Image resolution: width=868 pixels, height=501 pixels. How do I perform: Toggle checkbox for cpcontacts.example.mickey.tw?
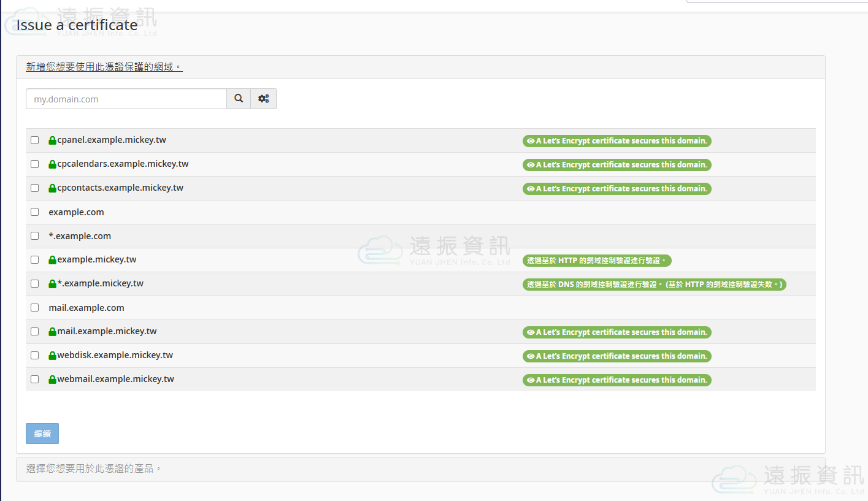35,188
